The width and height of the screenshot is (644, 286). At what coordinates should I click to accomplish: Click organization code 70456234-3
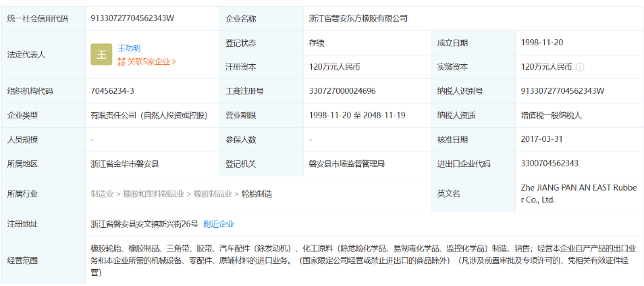click(x=112, y=91)
